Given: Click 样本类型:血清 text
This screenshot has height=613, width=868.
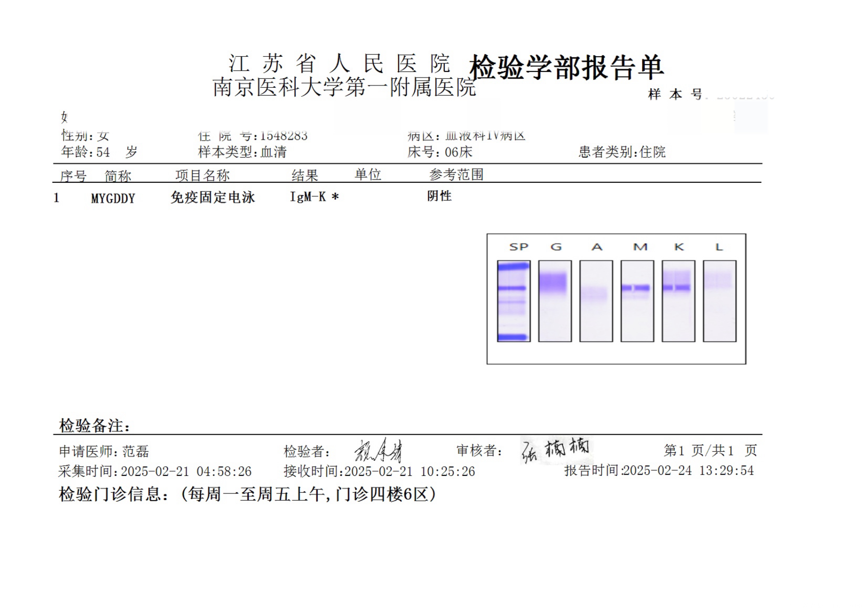Looking at the screenshot, I should coord(242,152).
